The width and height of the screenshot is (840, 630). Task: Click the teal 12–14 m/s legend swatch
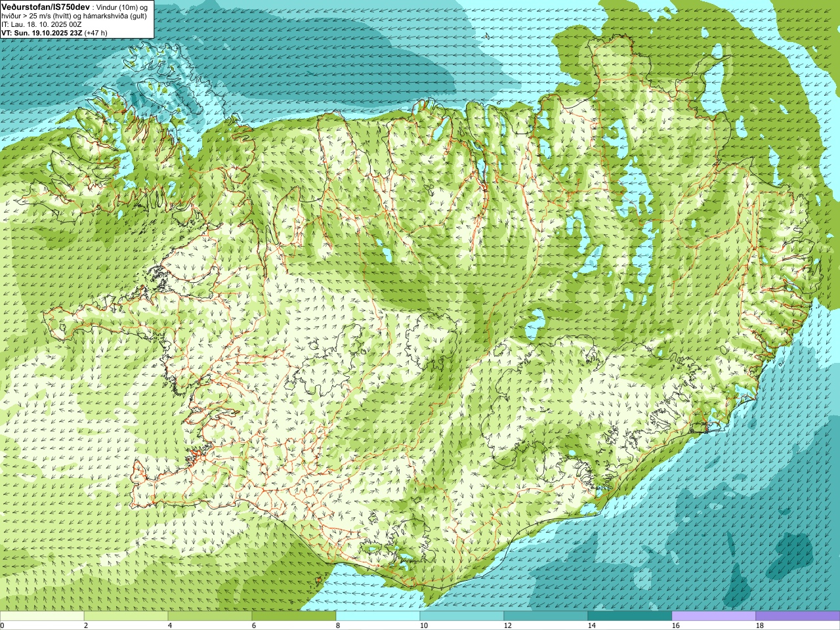[546, 616]
